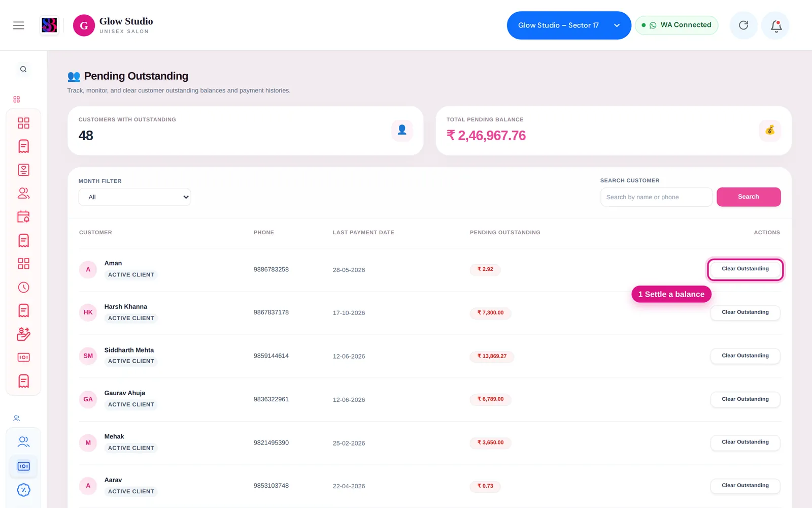Click phone number 9886783258
Screen dimensions: 812x508
pos(271,270)
